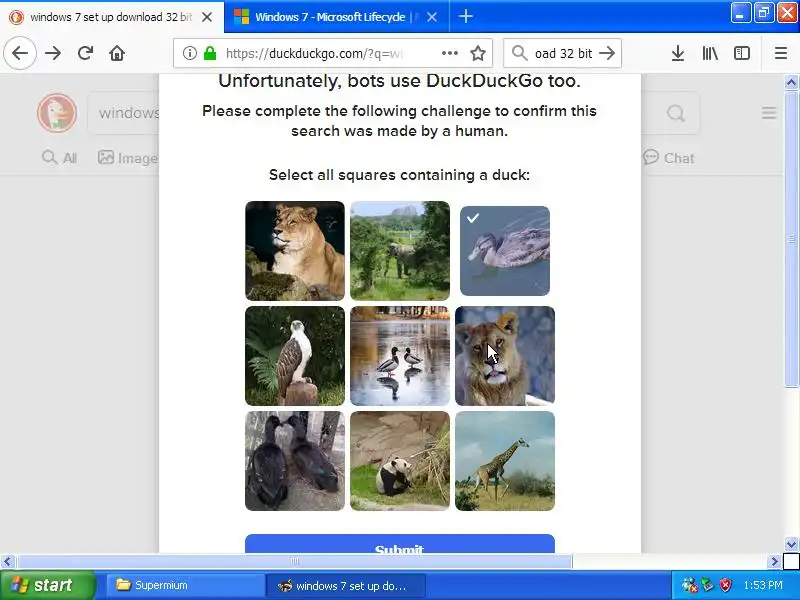This screenshot has width=800, height=600.
Task: Click the network tray icon
Action: 689,585
